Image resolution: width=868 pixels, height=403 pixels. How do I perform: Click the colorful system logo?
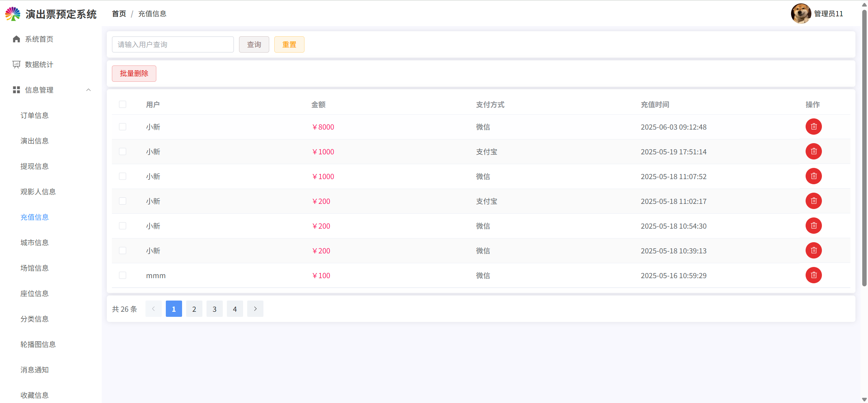(x=13, y=14)
